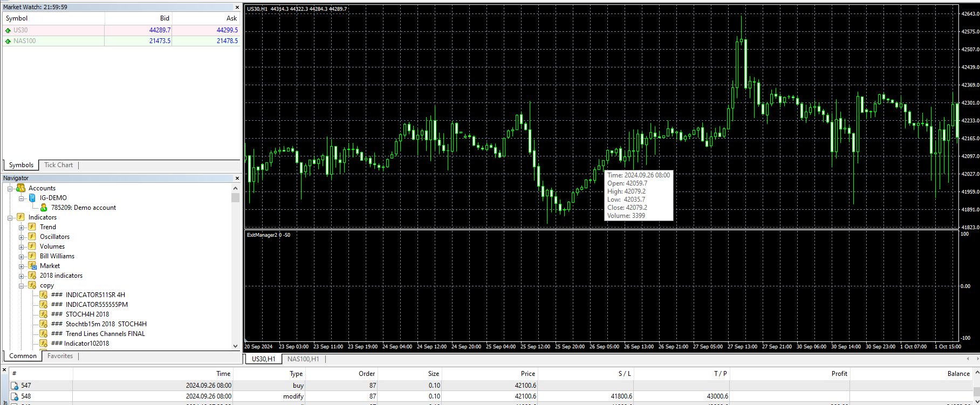
Task: Expand the Trend indicators folder
Action: [x=22, y=227]
